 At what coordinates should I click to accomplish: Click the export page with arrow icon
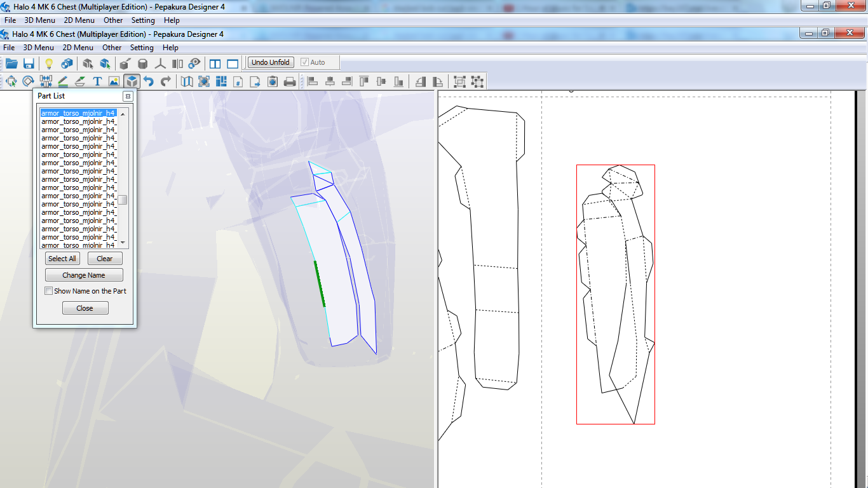click(x=255, y=81)
